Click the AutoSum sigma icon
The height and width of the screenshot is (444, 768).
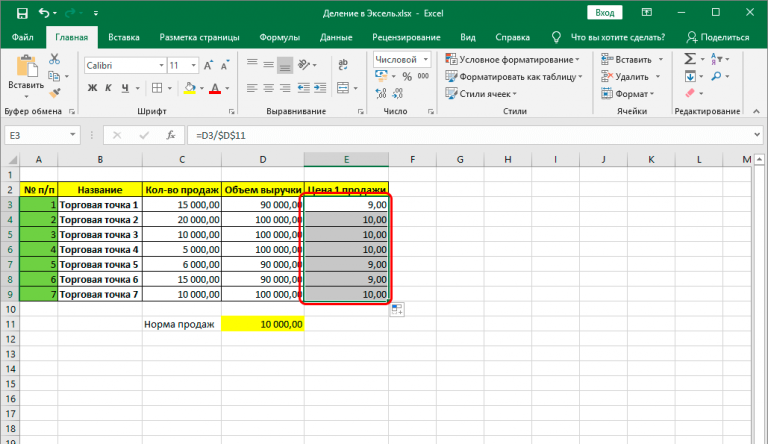coord(691,59)
